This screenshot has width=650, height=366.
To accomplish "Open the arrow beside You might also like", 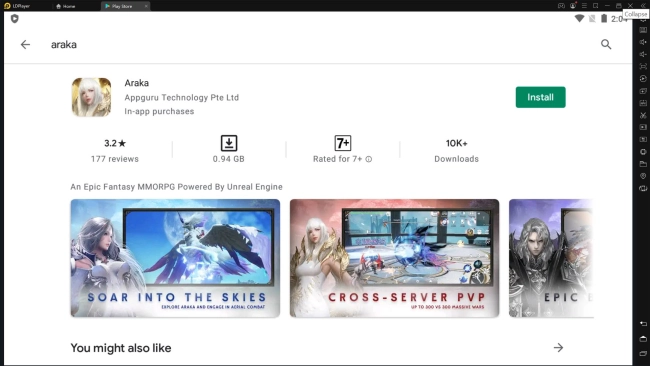I will (x=558, y=347).
